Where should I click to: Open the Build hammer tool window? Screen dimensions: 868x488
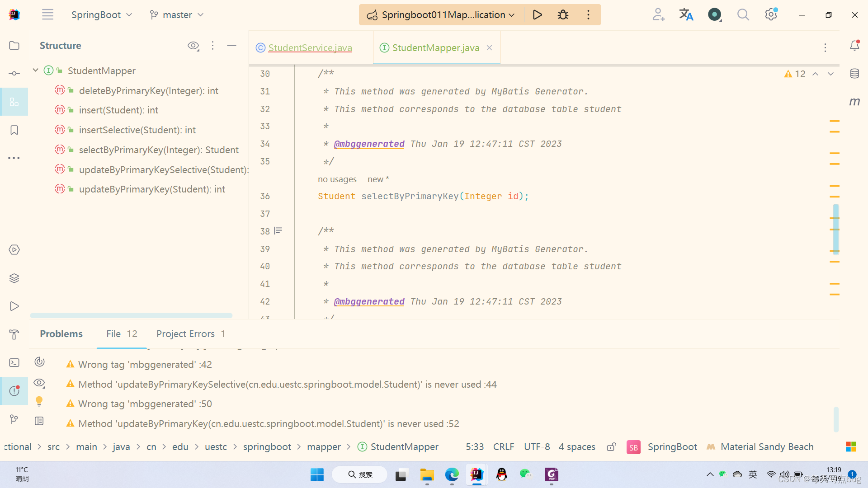click(x=14, y=334)
